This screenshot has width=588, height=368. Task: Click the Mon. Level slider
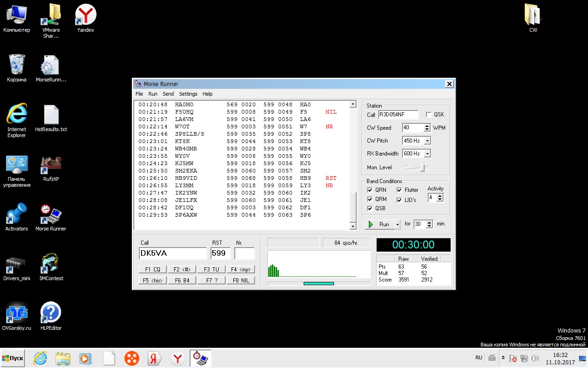point(424,168)
